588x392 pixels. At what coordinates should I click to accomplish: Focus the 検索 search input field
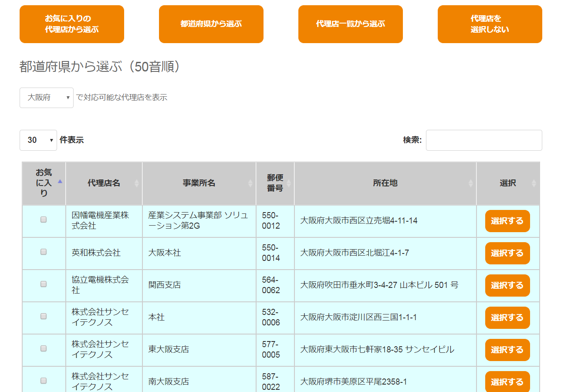484,140
